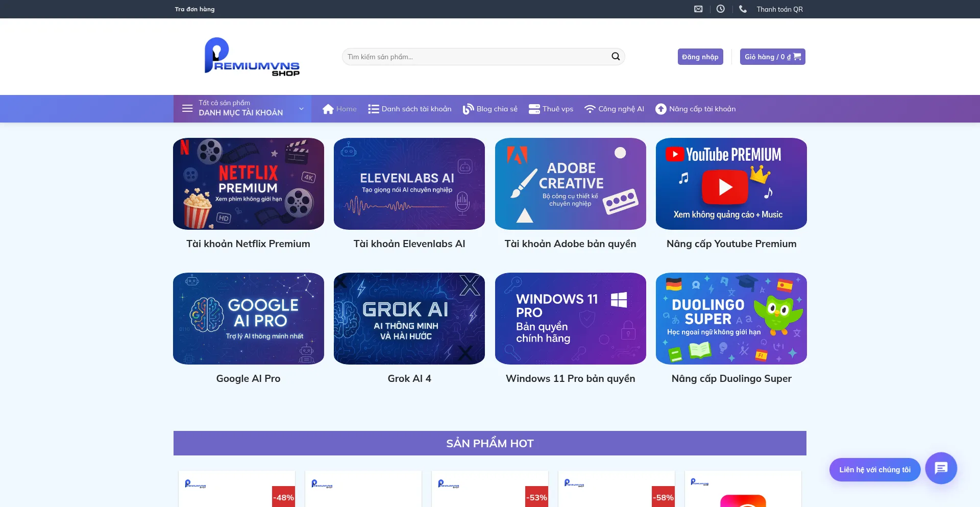Image resolution: width=980 pixels, height=507 pixels.
Task: Click the email envelope icon in top bar
Action: (698, 9)
